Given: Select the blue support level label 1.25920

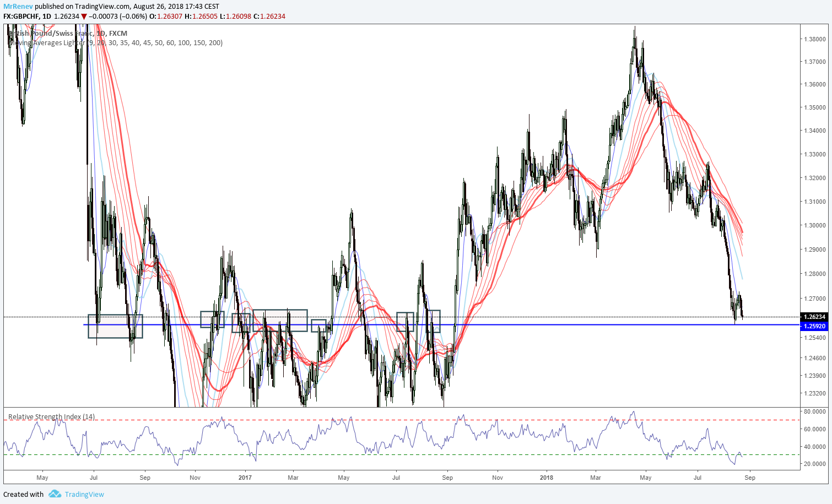Looking at the screenshot, I should [814, 326].
